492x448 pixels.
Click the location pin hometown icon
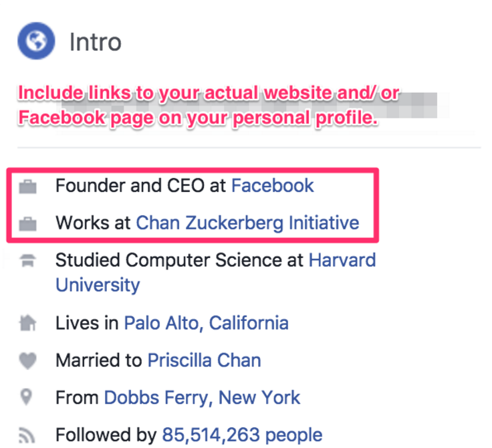point(26,397)
